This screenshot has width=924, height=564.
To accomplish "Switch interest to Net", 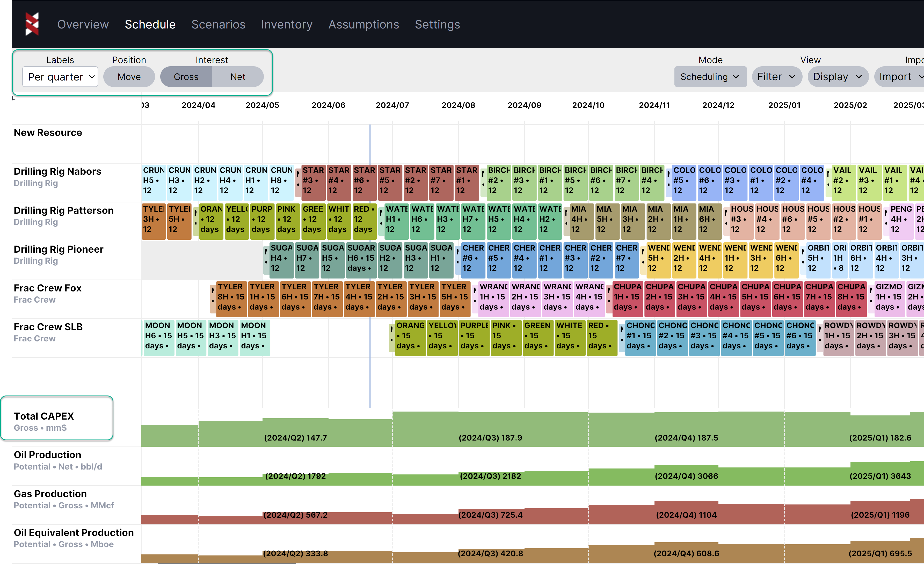I will click(238, 77).
